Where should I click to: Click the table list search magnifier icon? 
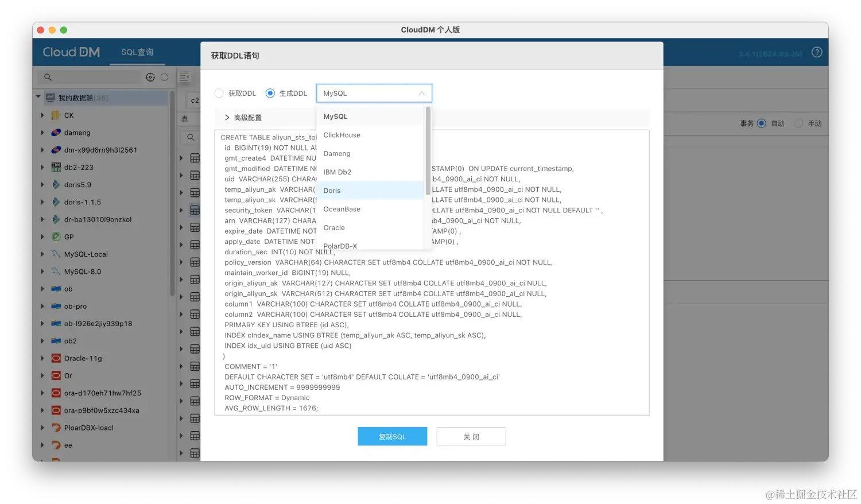click(191, 137)
